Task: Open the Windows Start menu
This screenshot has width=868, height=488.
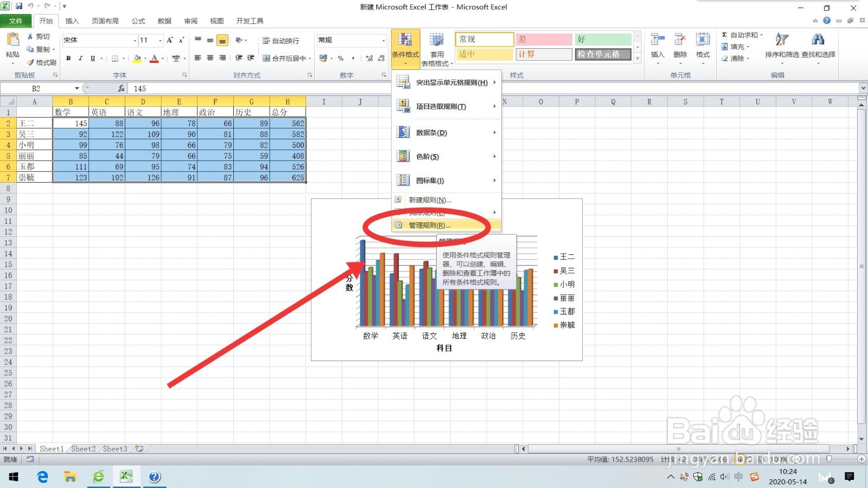Action: 14,477
